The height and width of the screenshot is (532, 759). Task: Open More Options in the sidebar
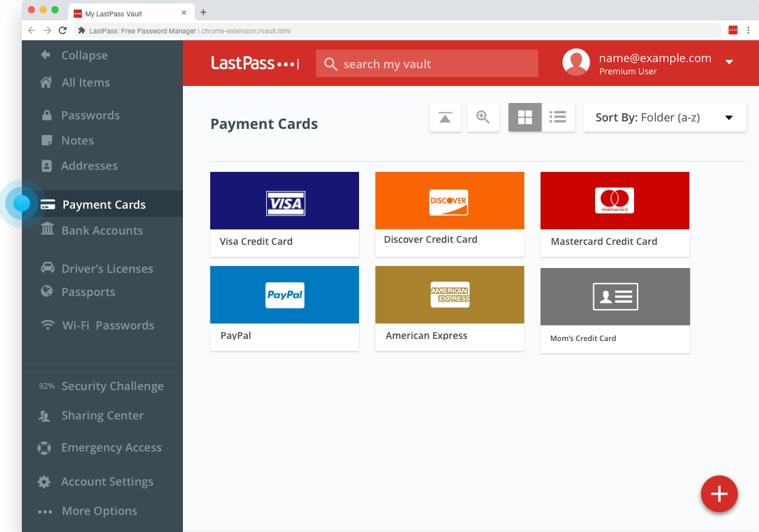pyautogui.click(x=98, y=511)
